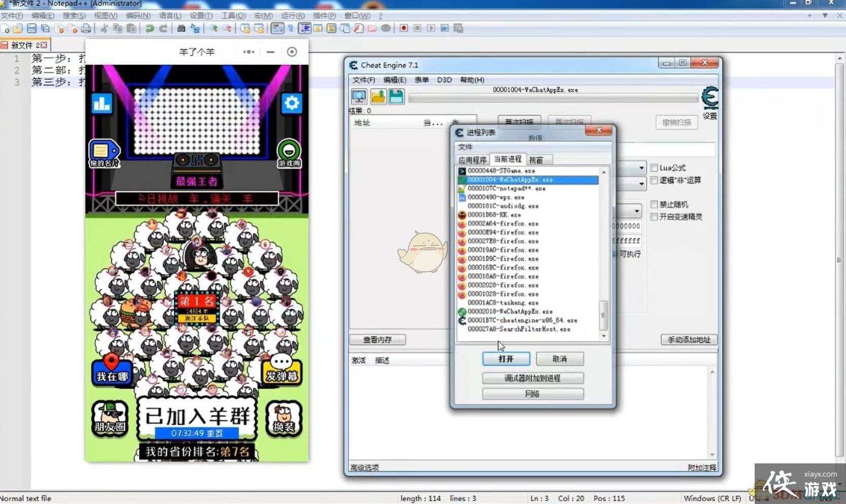The image size is (846, 504).
Task: Open Cheat Engine settings logo
Action: tap(709, 97)
